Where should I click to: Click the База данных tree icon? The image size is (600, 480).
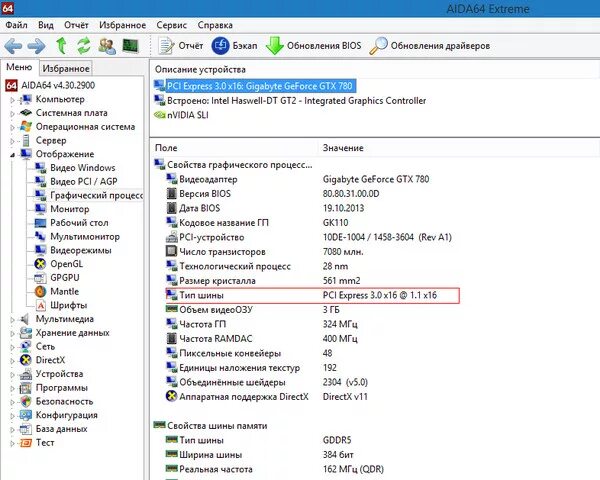click(26, 429)
